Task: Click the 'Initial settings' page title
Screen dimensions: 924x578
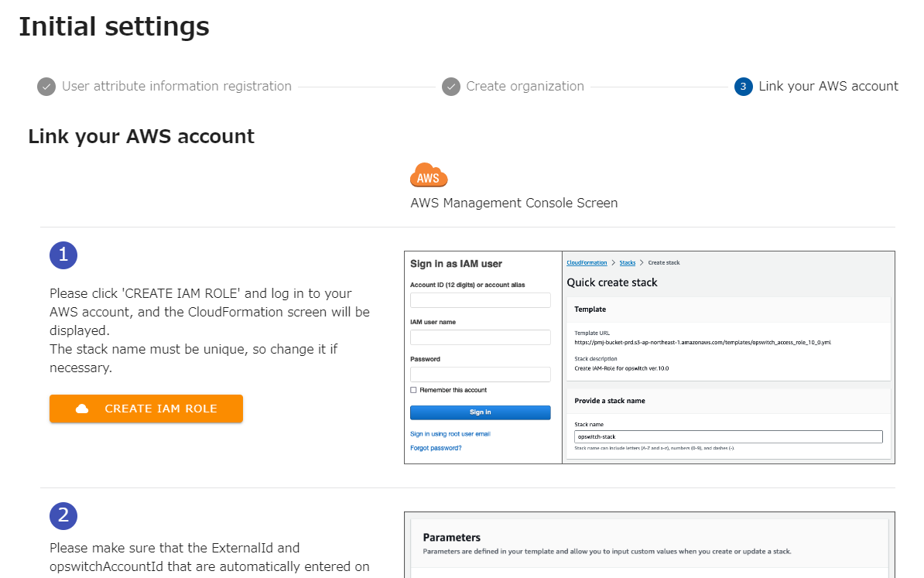Action: click(x=115, y=27)
